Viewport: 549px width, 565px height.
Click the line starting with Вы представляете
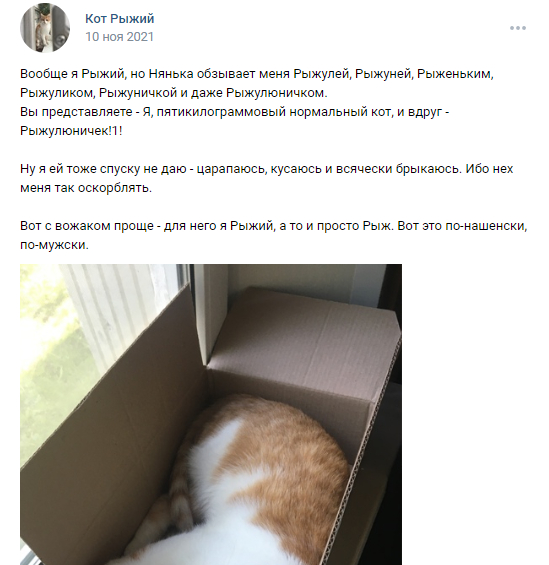[x=235, y=112]
